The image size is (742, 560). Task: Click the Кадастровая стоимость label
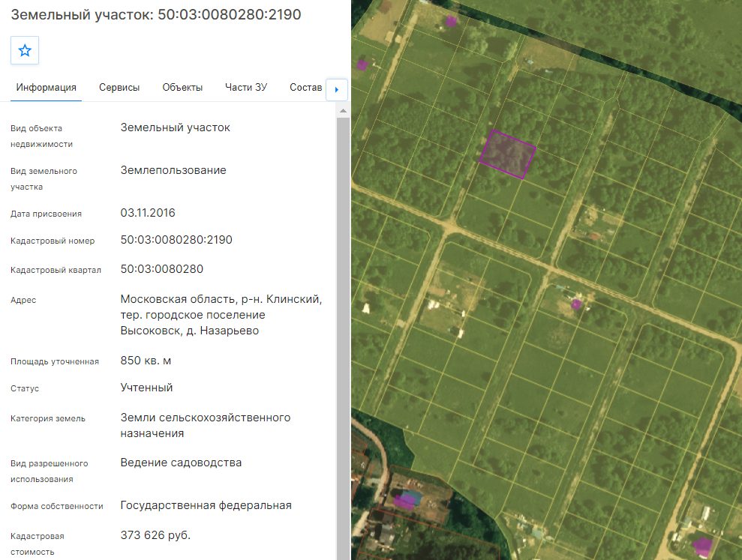[x=38, y=544]
